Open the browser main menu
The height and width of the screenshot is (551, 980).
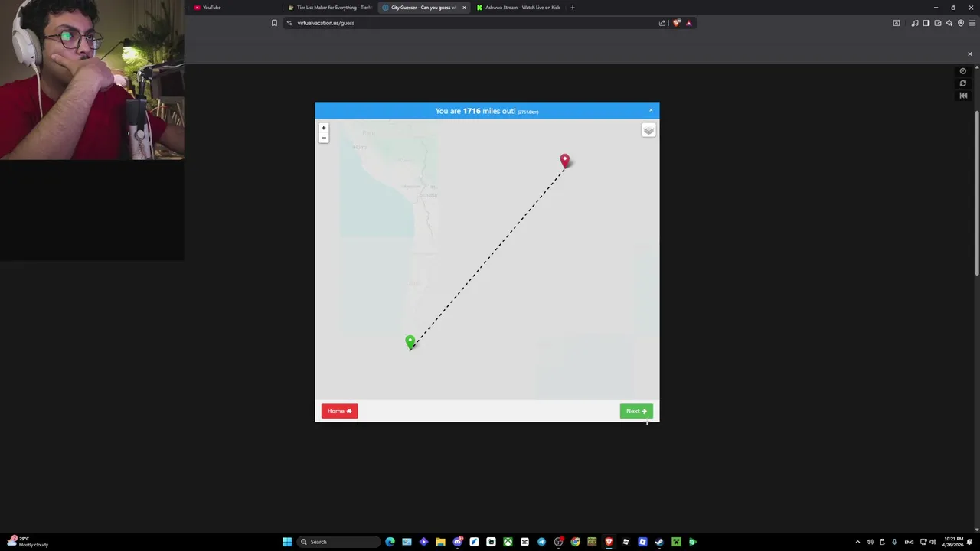pos(972,23)
